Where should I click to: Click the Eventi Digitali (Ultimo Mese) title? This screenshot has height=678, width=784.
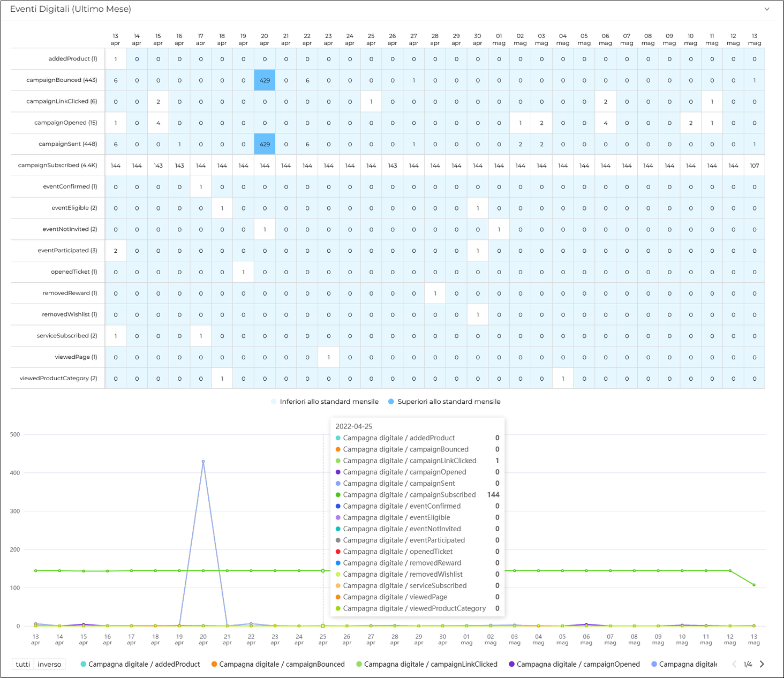click(71, 9)
